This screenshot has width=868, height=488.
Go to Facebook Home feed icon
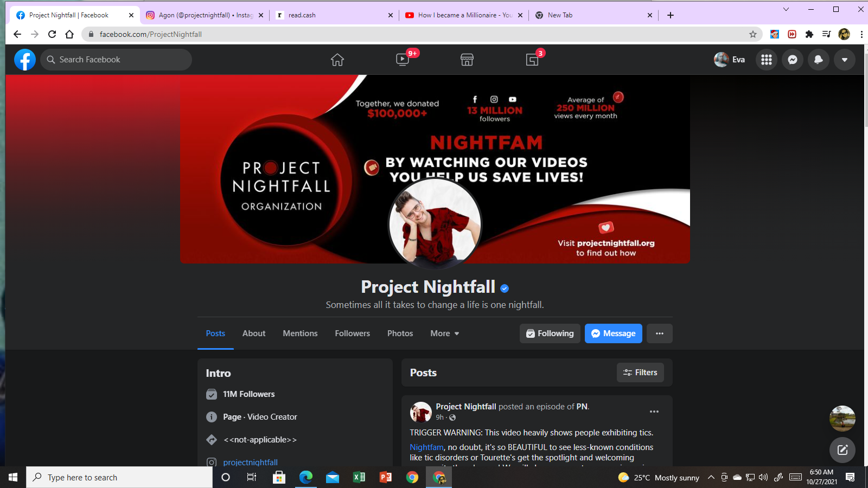pyautogui.click(x=337, y=60)
